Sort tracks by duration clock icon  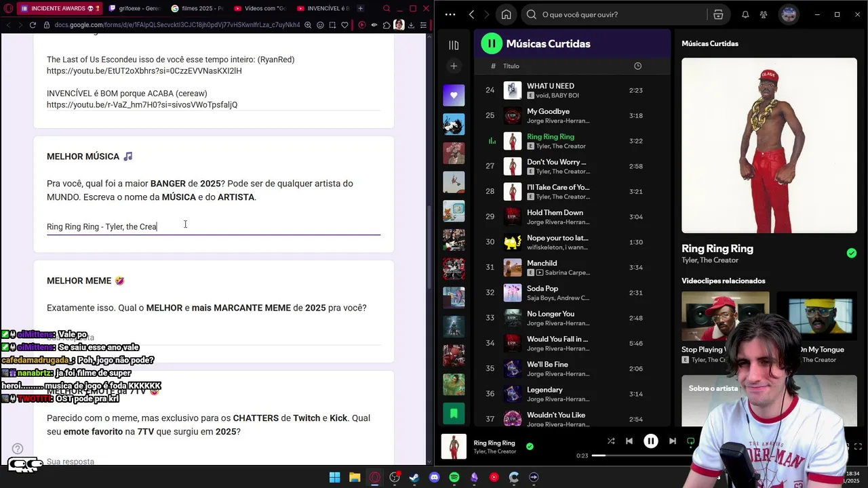click(x=637, y=66)
